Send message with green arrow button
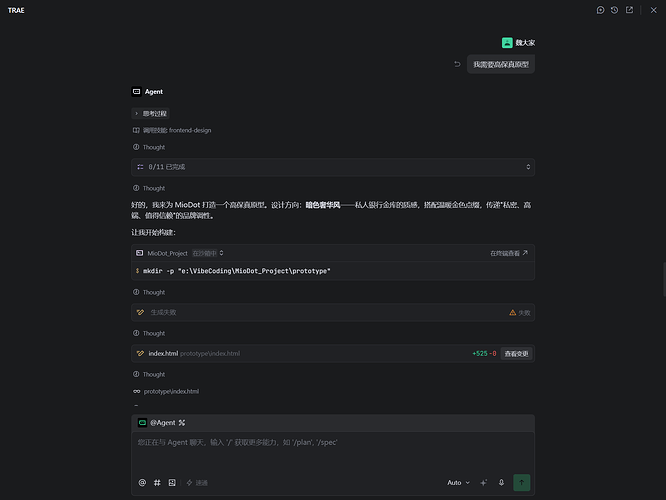Viewport: 666px width, 500px height. pos(522,483)
